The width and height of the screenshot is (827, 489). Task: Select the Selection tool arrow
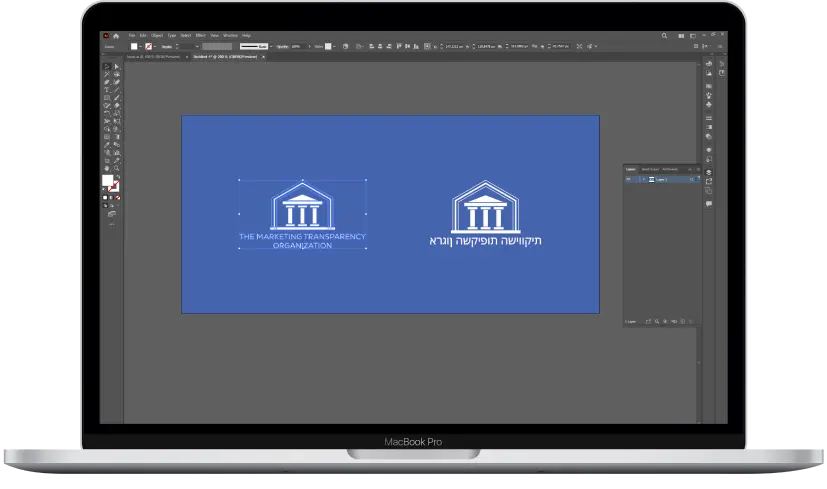coord(107,65)
